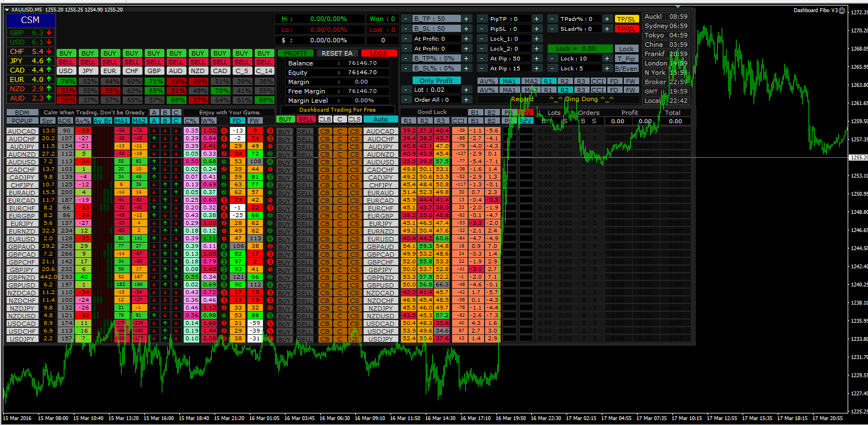Click the CLB header button beside Auto
Viewport: 868px width, 425px height.
[325, 119]
